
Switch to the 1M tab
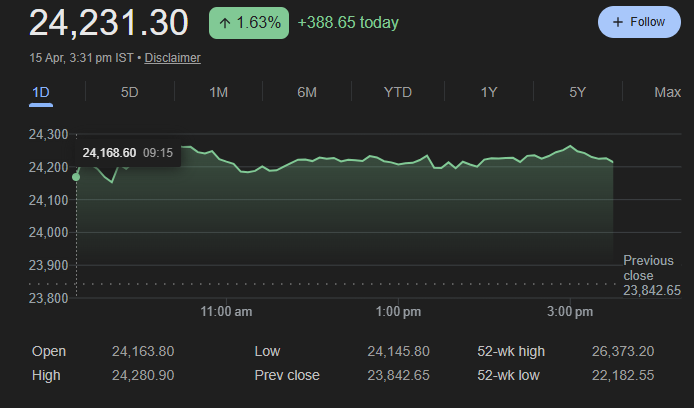coord(218,93)
